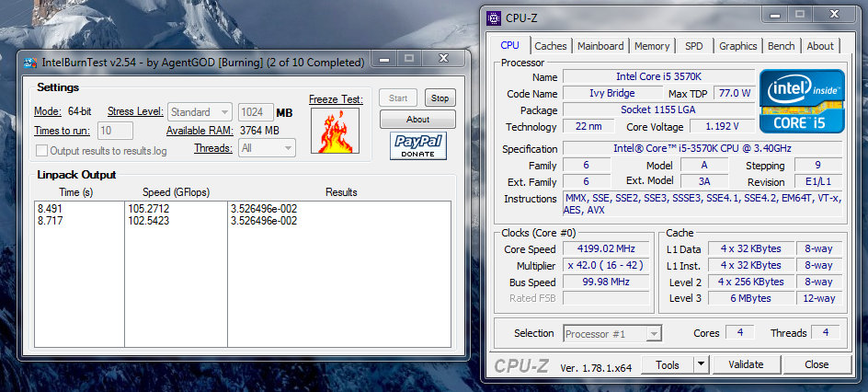The image size is (868, 392).
Task: Click the Freeze Test flame icon
Action: [335, 131]
